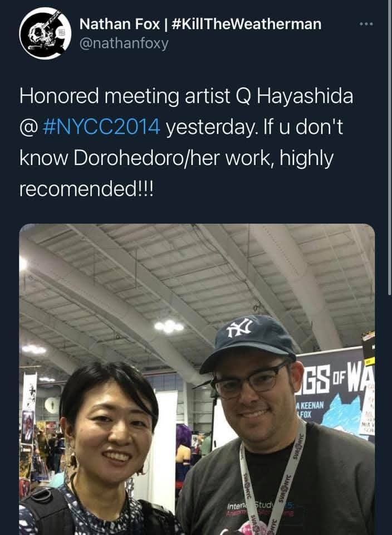Click the blue wolf illustration on the banner
Viewport: 392px width, 535px height.
342,414
